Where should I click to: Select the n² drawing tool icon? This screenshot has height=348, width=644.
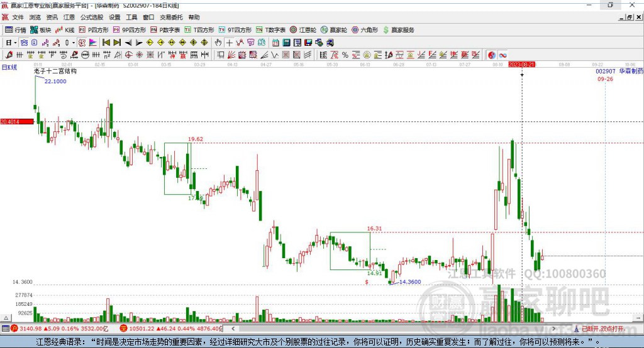point(107,55)
